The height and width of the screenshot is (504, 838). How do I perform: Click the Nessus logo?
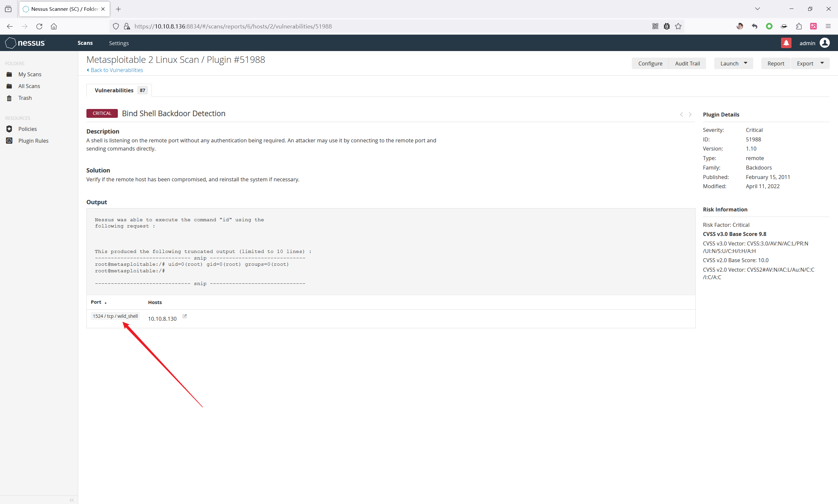pyautogui.click(x=25, y=43)
